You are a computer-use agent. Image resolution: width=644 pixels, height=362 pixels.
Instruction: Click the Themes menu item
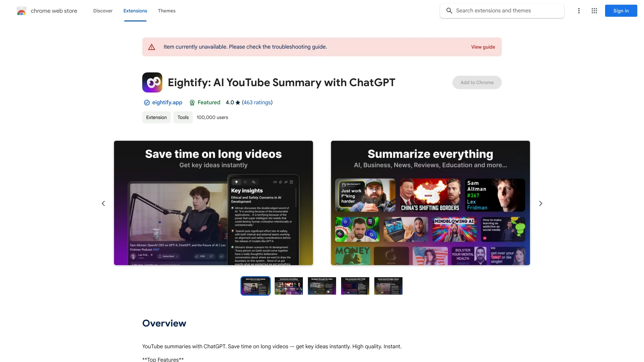tap(166, 10)
